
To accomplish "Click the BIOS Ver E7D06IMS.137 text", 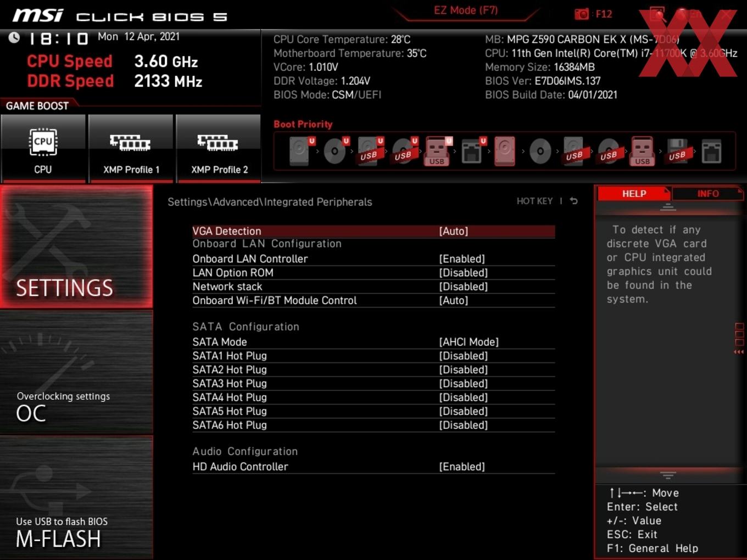I will click(543, 81).
